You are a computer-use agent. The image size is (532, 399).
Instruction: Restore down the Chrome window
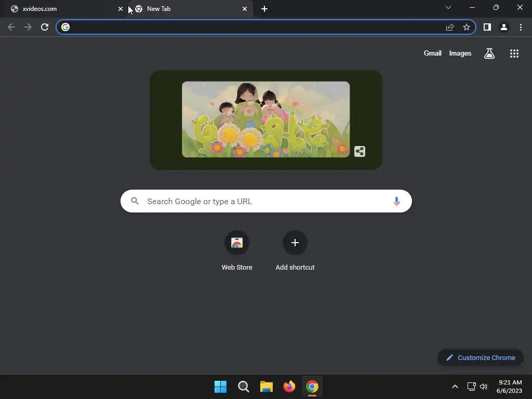496,7
